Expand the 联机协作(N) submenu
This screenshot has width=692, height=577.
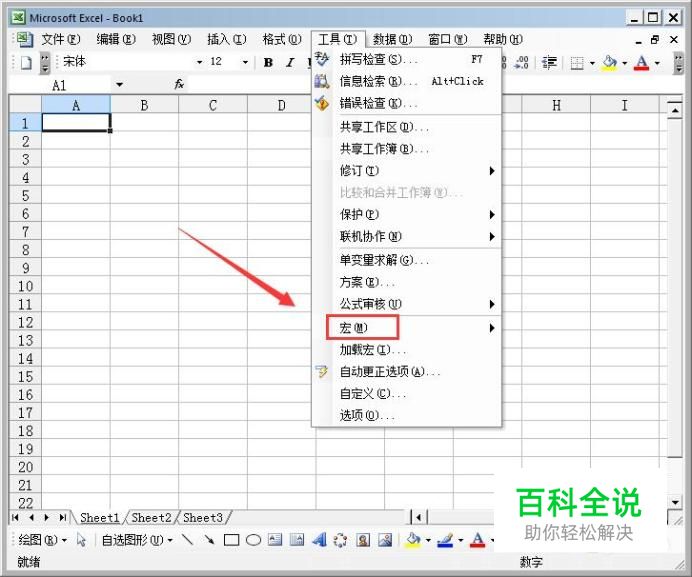coord(407,237)
